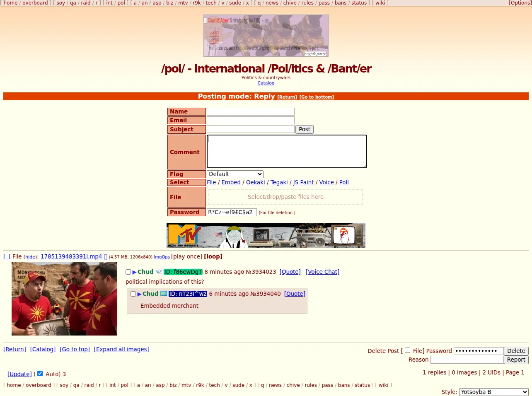Screen dimensions: 532x396
Task: Collapse the thread with the [–] toggle
Action: coord(7,257)
